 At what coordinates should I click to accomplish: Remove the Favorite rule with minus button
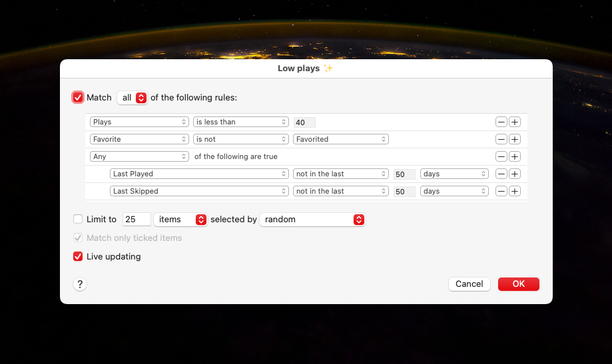click(501, 139)
